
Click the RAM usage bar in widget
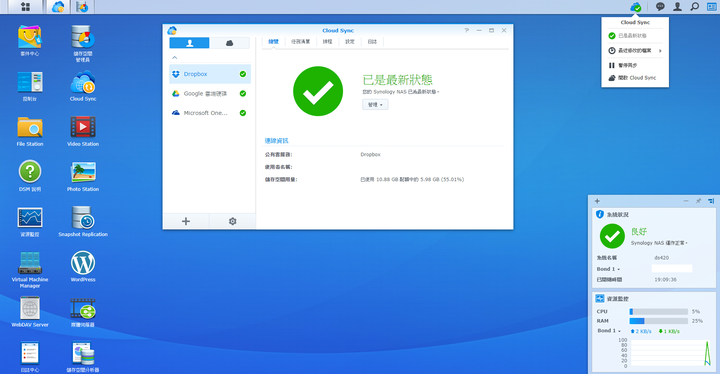pos(658,321)
